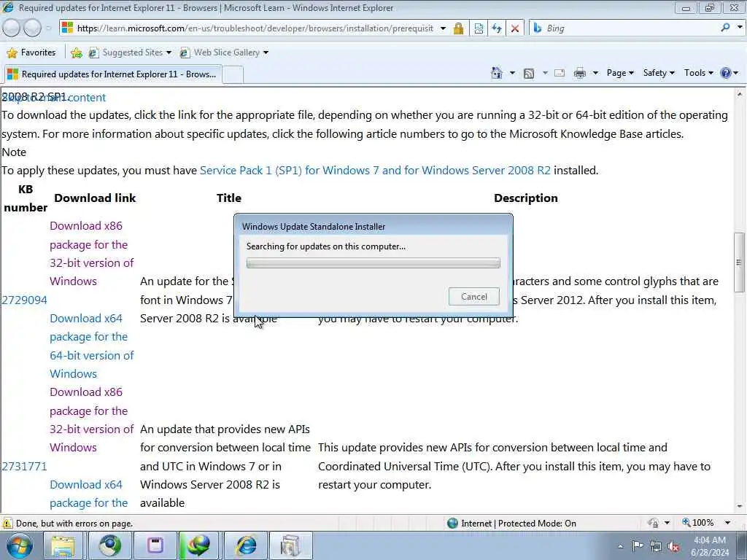Open the Windows Start orb

click(x=19, y=545)
